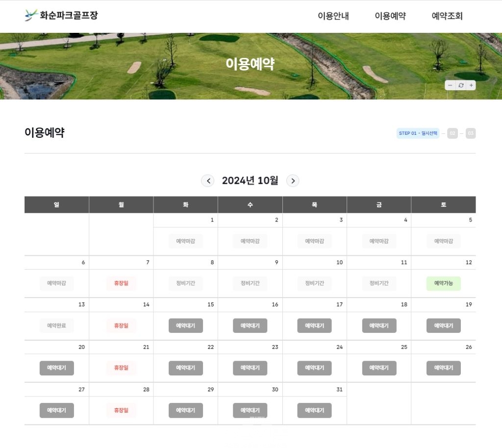Screen dimensions: 502x448
Task: Click 예약대기 on October 31
Action: tap(314, 410)
